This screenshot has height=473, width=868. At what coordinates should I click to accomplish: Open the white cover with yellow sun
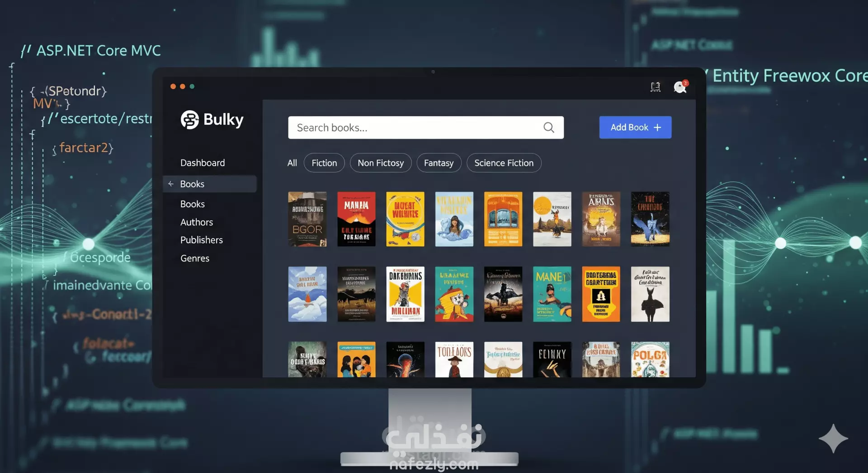point(552,219)
